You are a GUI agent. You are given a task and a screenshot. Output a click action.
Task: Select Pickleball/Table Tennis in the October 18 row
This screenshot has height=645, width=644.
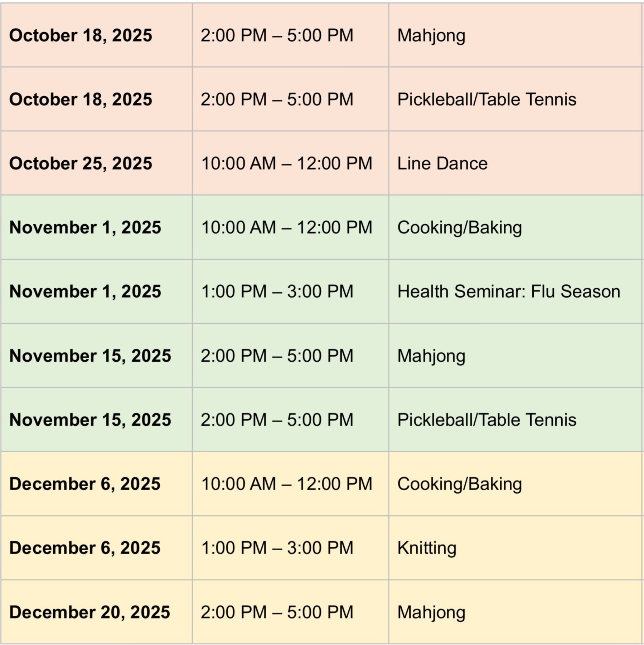point(486,99)
